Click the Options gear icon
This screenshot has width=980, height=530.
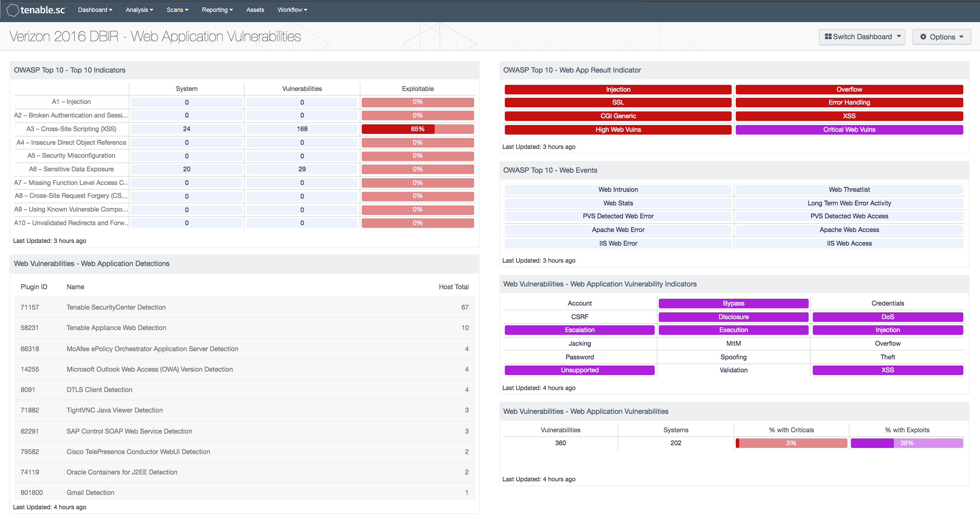tap(923, 36)
